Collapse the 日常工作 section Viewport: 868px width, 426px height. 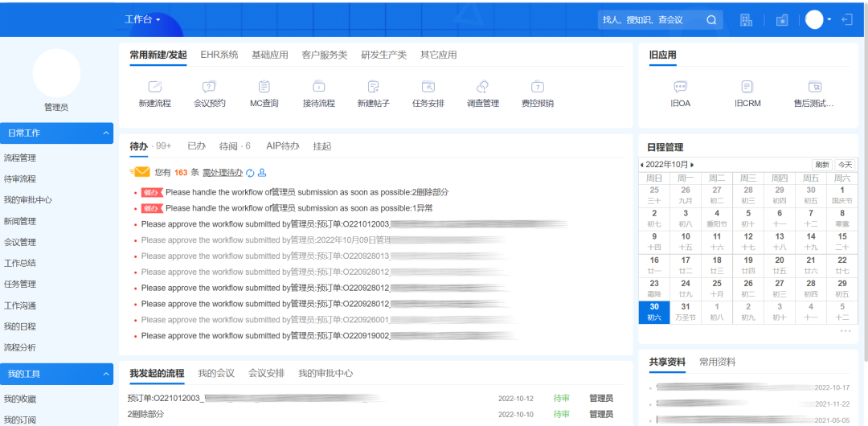click(x=105, y=133)
